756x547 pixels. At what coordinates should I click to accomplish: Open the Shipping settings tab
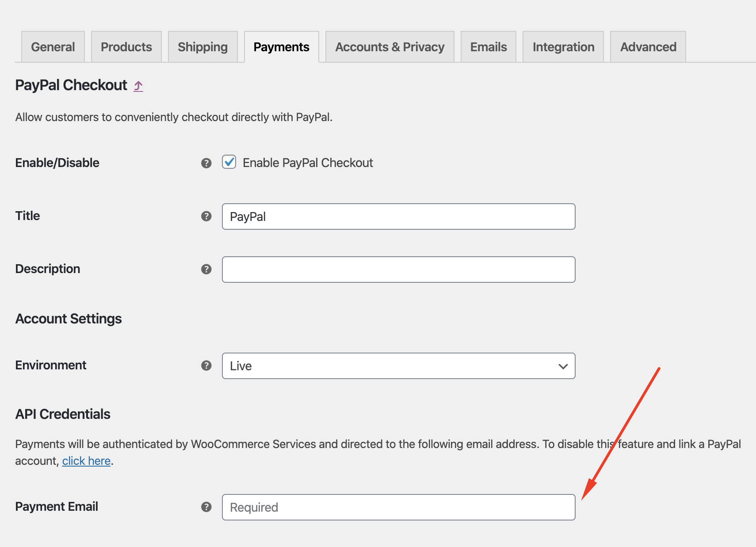click(202, 46)
